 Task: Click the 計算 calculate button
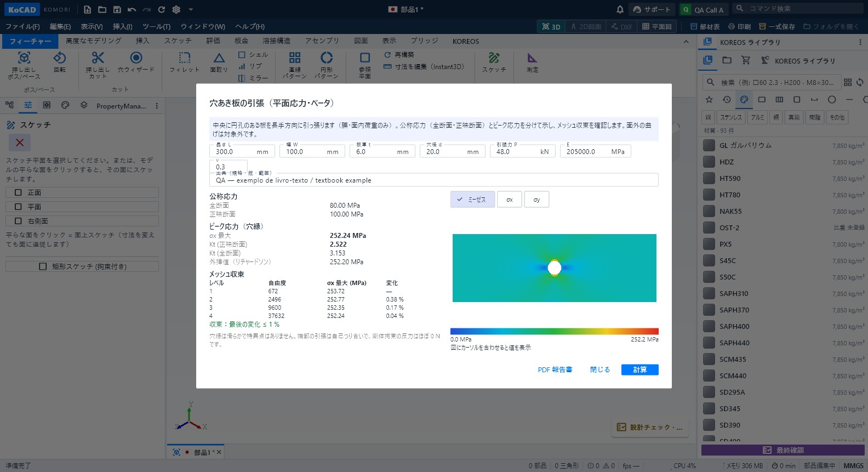pyautogui.click(x=640, y=370)
